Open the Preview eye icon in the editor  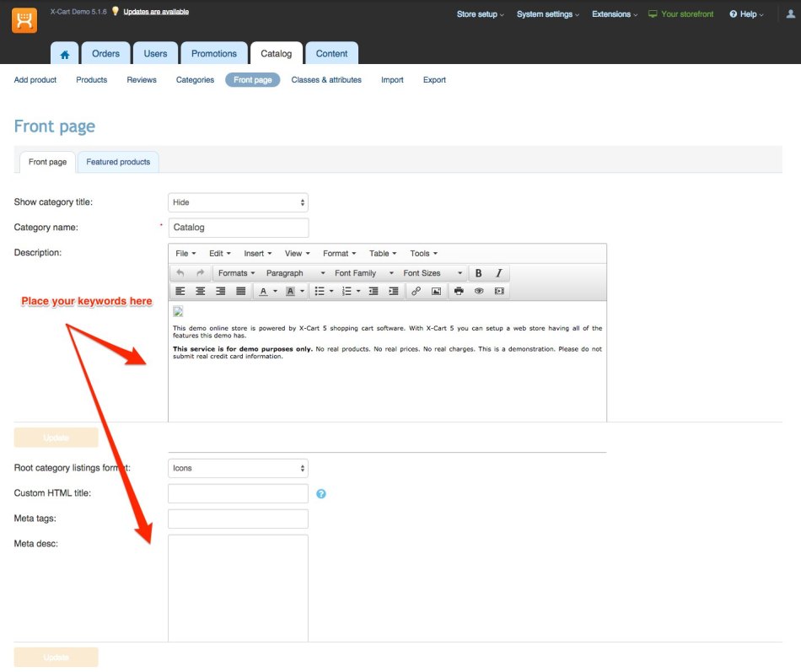pyautogui.click(x=477, y=291)
